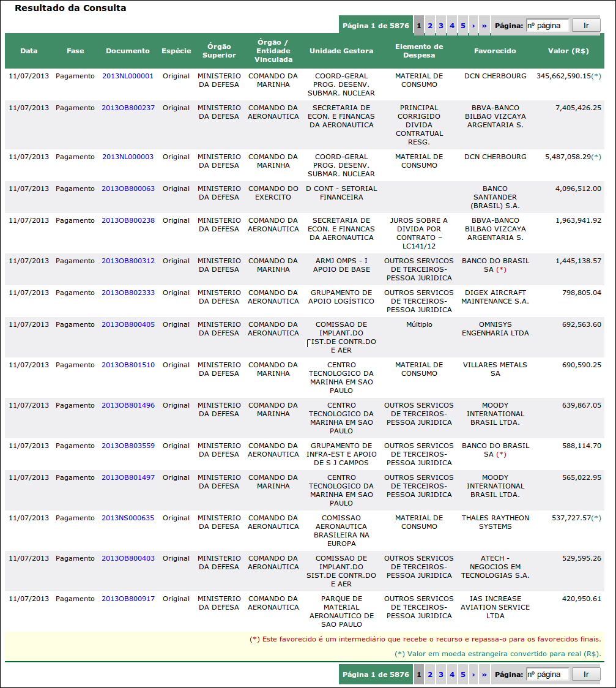
Task: Click the Unidade Gestora column header
Action: pyautogui.click(x=341, y=51)
